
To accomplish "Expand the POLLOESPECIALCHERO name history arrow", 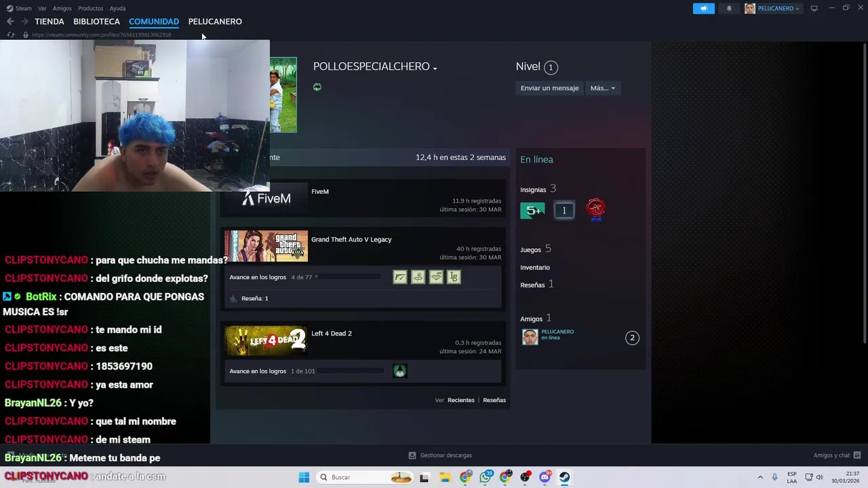I will click(x=435, y=68).
